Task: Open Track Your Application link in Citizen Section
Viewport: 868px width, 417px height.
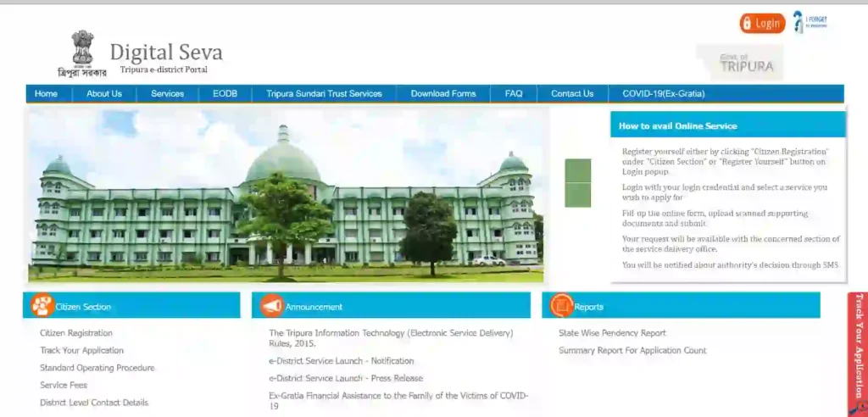Action: tap(81, 350)
